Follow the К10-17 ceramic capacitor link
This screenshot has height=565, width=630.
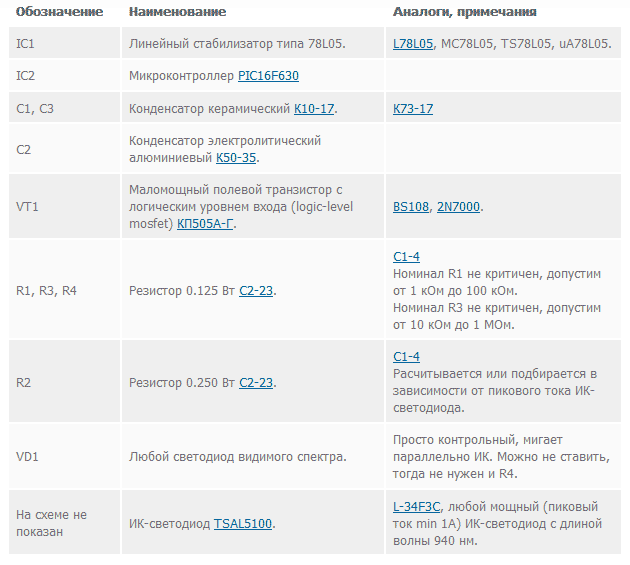pos(314,108)
